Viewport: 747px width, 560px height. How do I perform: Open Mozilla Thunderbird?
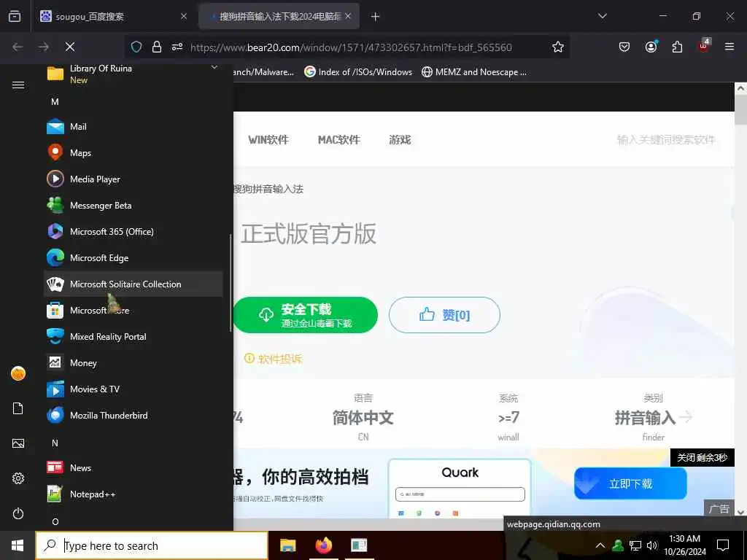133,415
